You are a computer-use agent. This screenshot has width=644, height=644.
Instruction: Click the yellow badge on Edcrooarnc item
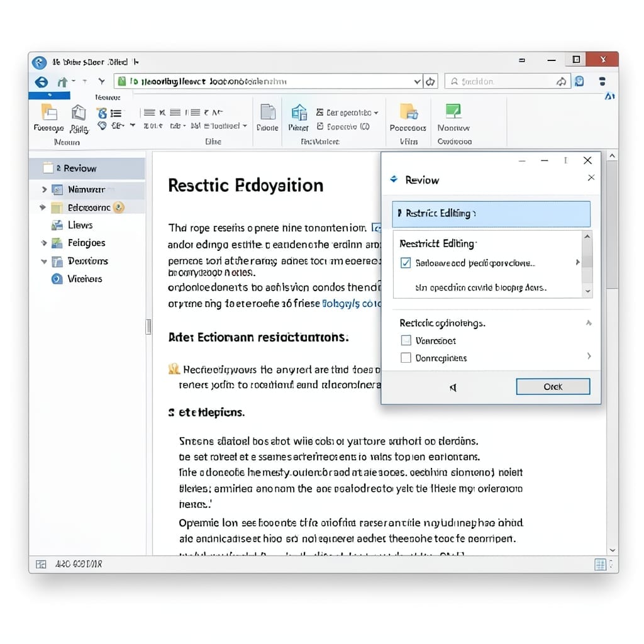tap(119, 208)
